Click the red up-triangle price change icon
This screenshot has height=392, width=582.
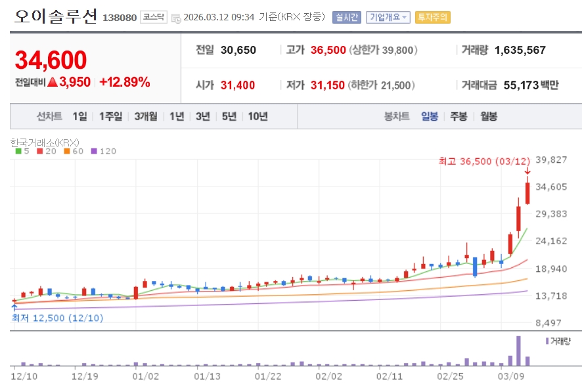(52, 82)
